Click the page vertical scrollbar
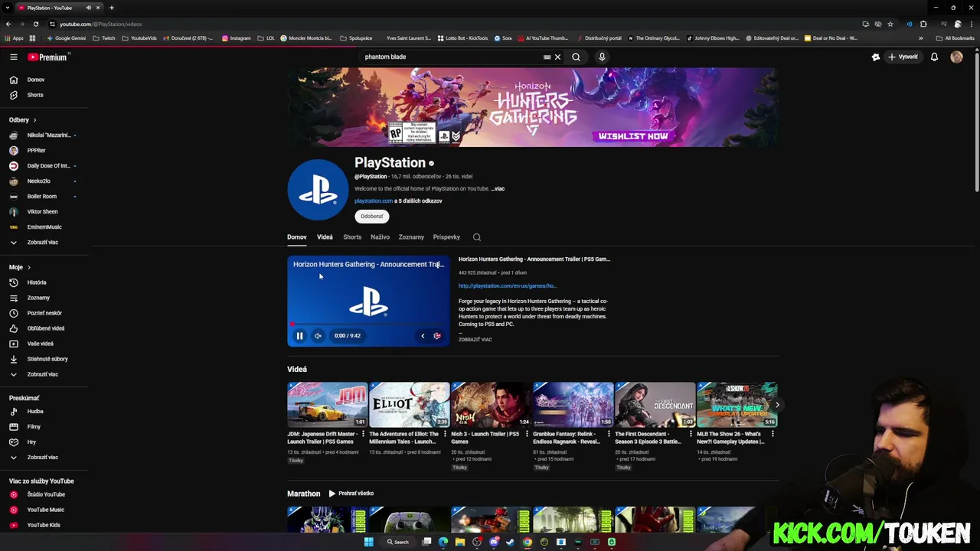The height and width of the screenshot is (551, 980). [976, 122]
